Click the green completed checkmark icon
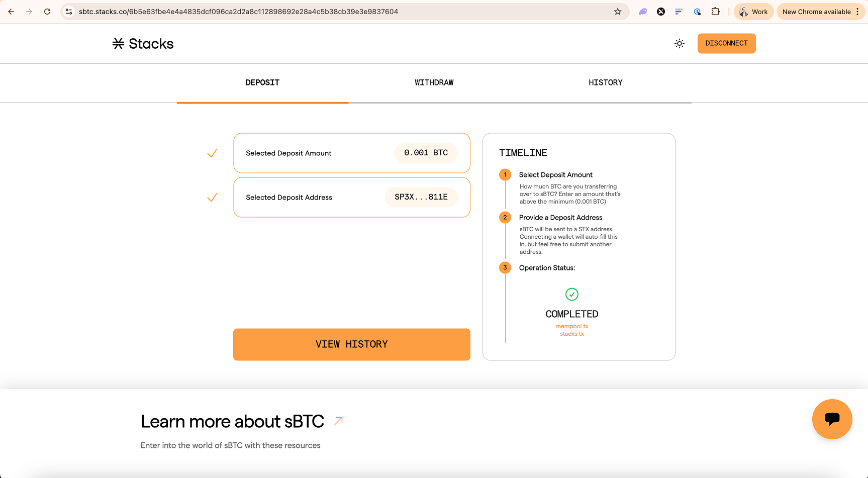 tap(572, 294)
